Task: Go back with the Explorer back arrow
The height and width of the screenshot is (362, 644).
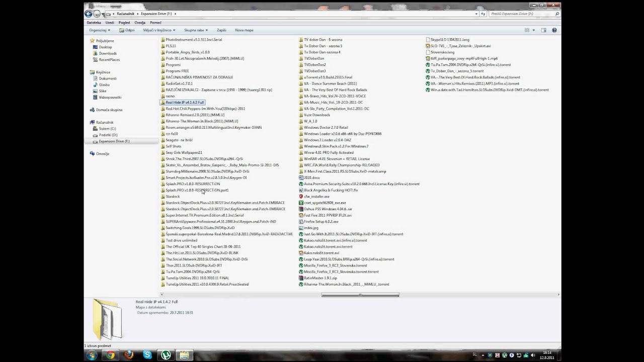Action: click(x=89, y=14)
